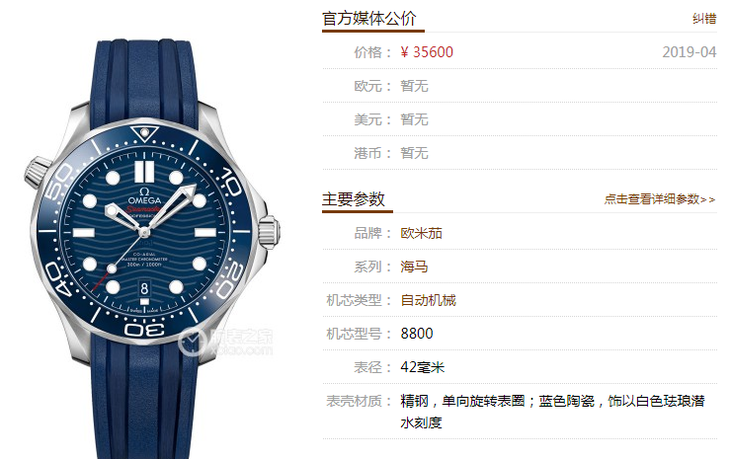Click the ¥ 35600 price value
This screenshot has height=459, width=730.
pyautogui.click(x=427, y=52)
